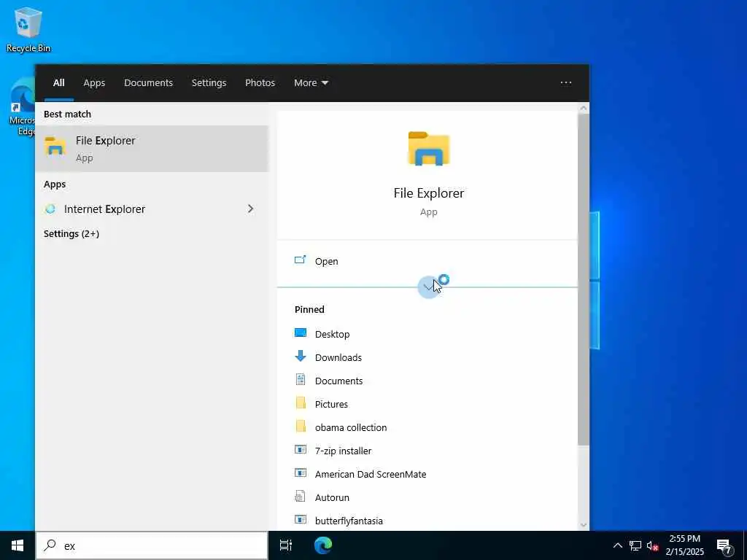This screenshot has width=747, height=560.
Task: Click the network status tray icon
Action: (x=635, y=545)
